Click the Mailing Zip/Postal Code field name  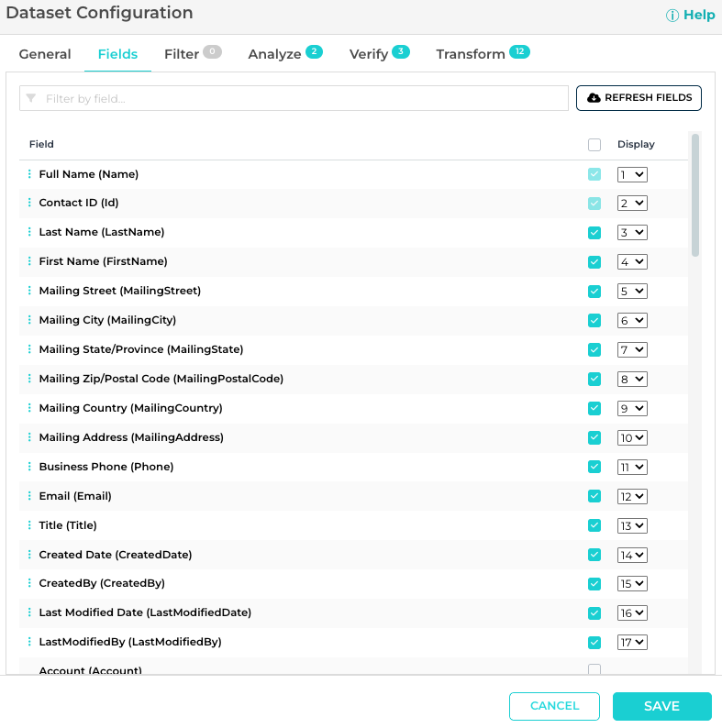[x=161, y=379]
